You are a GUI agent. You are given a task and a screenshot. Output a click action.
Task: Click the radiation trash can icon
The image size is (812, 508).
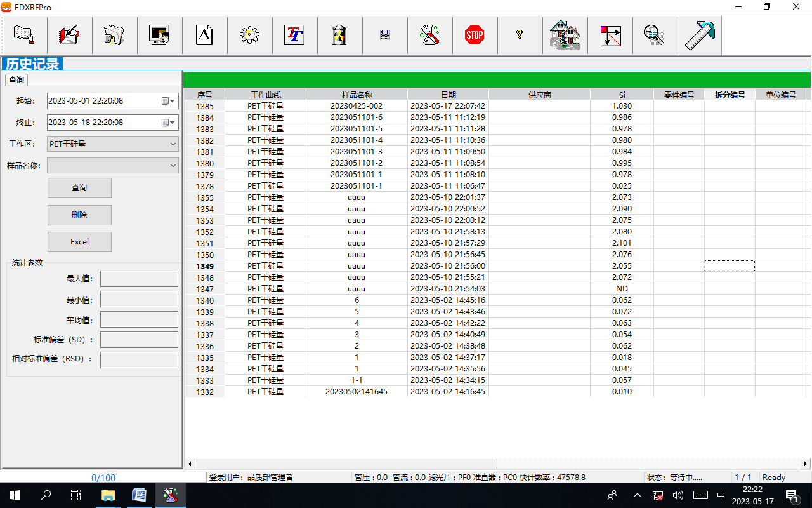[x=339, y=35]
